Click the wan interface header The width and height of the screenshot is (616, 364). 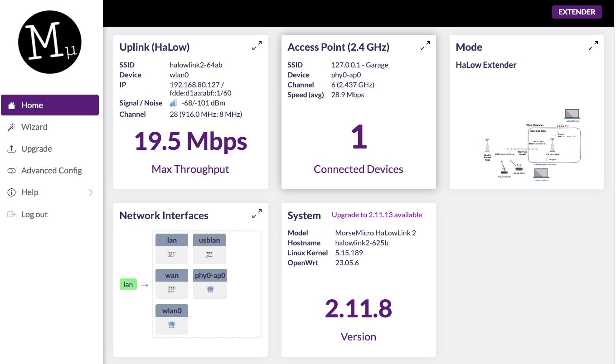click(172, 275)
